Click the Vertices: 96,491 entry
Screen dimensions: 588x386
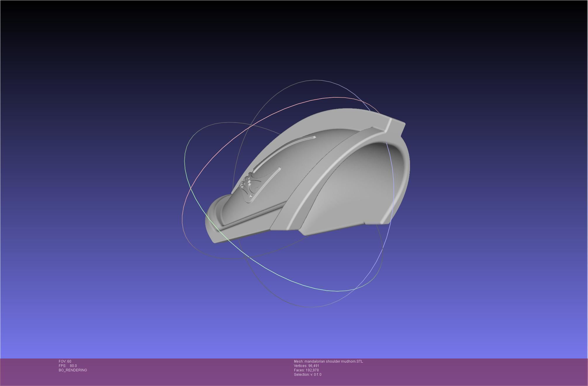pyautogui.click(x=307, y=366)
